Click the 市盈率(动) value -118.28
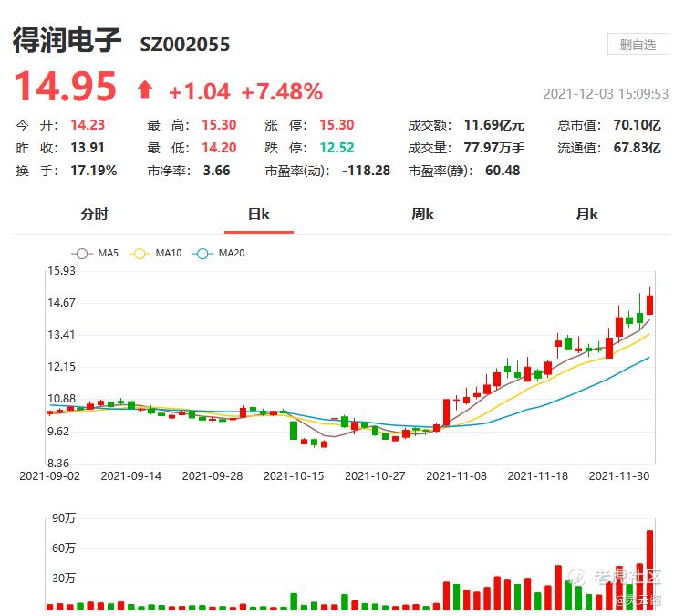674x616 pixels. (x=367, y=171)
